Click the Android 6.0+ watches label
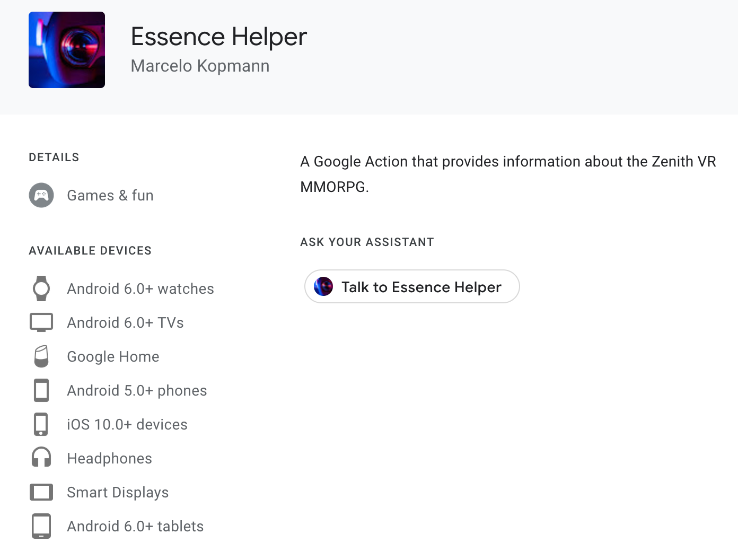Screen dimensions: 738x560 coord(140,288)
